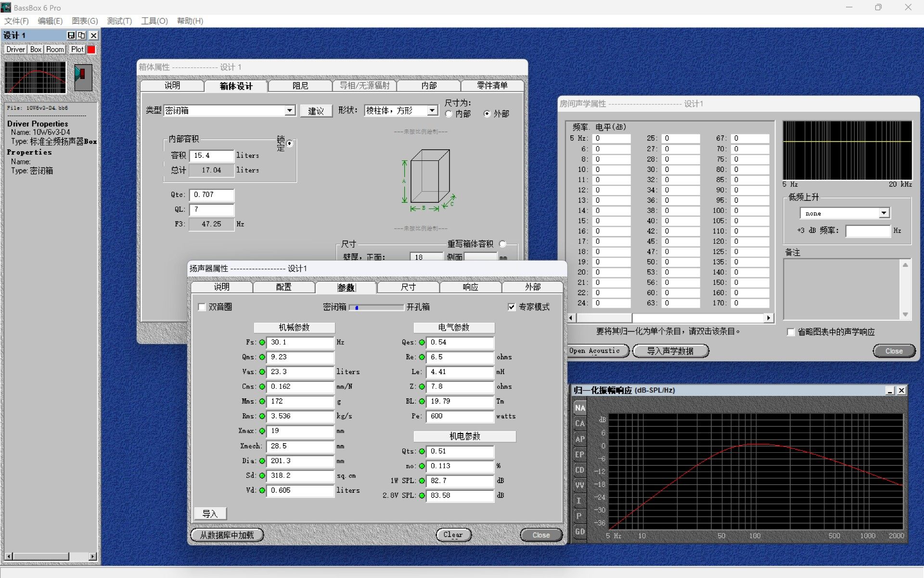The height and width of the screenshot is (578, 924).
Task: Select the GD graph tab icon
Action: click(x=580, y=532)
